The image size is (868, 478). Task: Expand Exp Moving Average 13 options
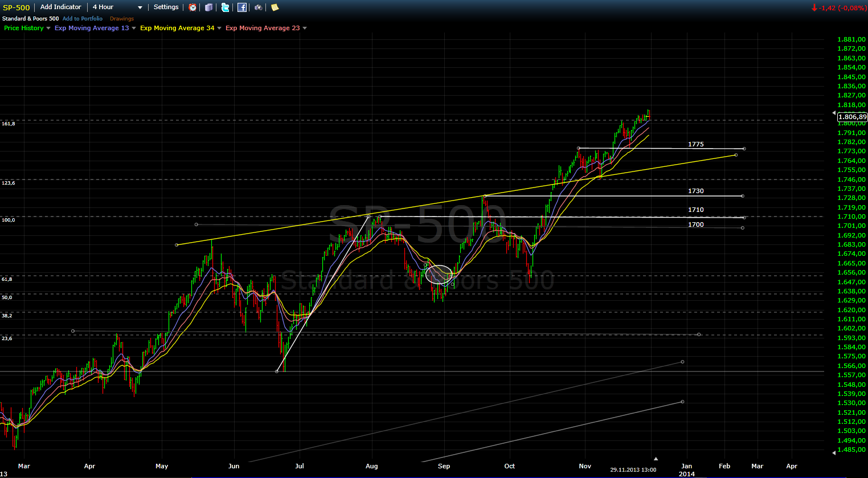[x=134, y=28]
